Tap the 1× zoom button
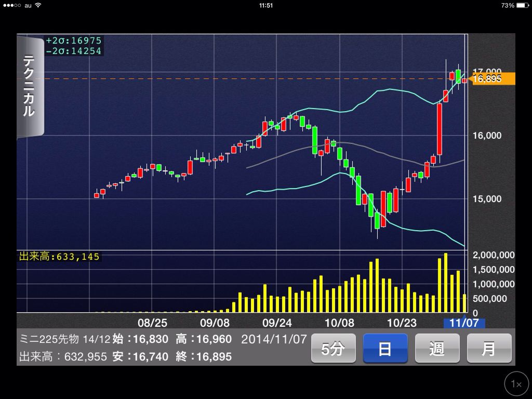 [x=516, y=384]
